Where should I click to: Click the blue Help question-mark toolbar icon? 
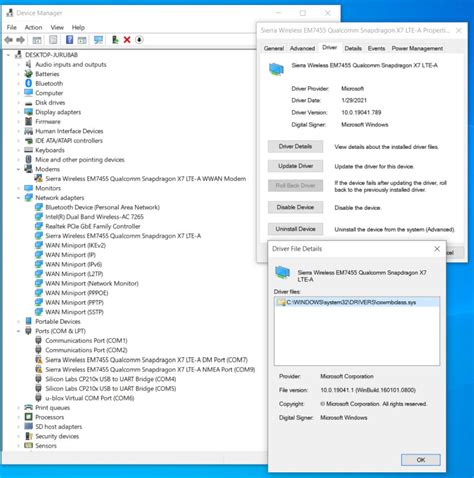point(69,40)
